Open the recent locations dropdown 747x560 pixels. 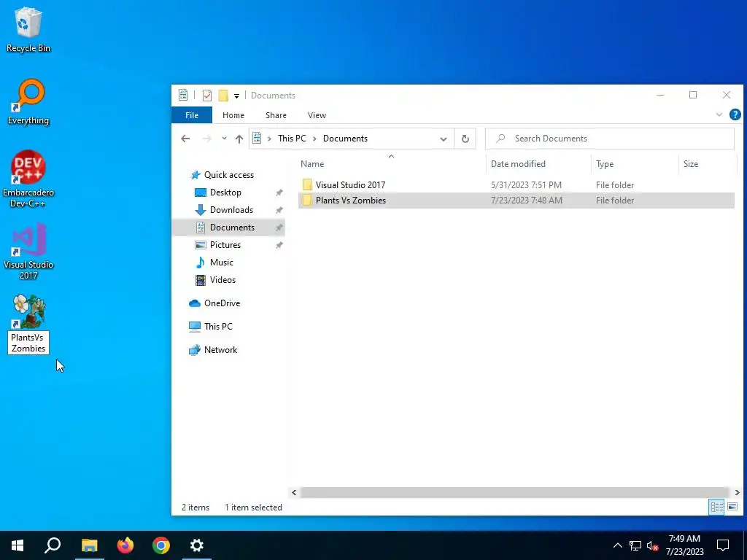click(224, 139)
